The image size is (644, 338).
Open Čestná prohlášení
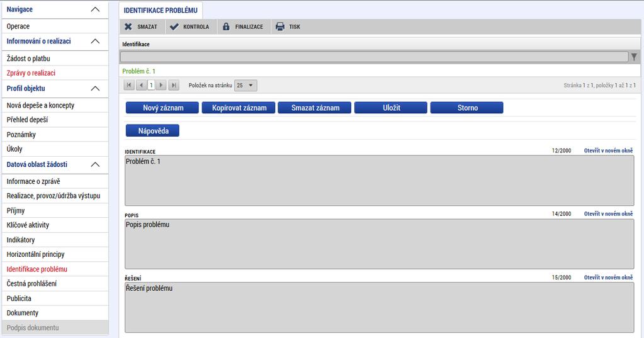[x=55, y=283]
